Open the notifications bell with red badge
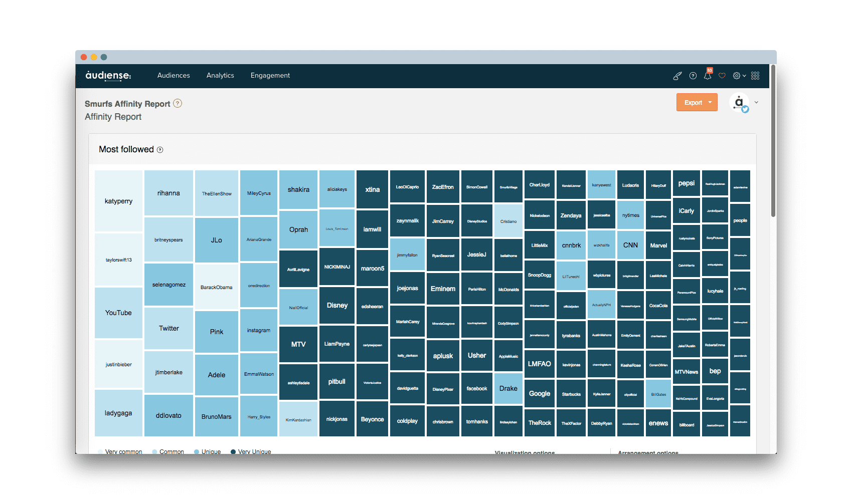 tap(708, 75)
